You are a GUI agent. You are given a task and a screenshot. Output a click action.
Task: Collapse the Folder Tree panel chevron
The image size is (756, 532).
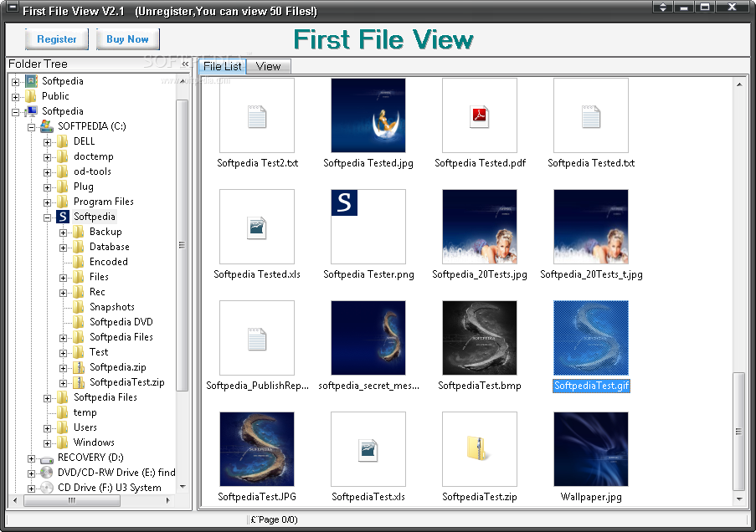tap(185, 64)
